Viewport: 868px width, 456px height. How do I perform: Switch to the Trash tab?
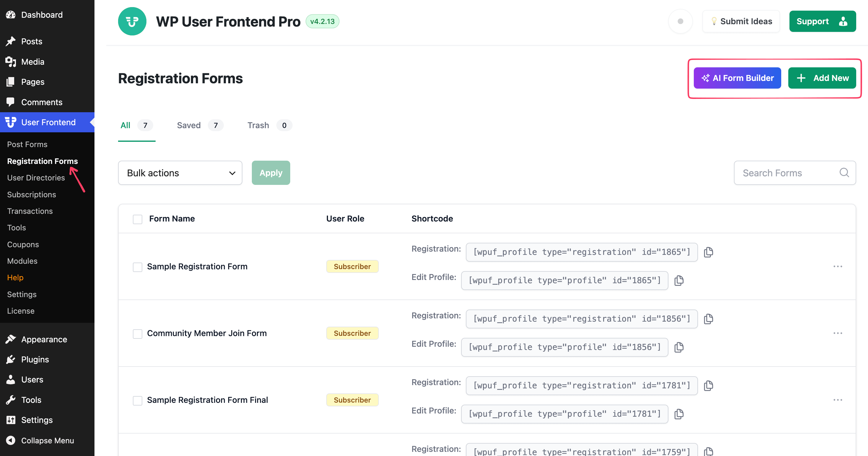[269, 126]
